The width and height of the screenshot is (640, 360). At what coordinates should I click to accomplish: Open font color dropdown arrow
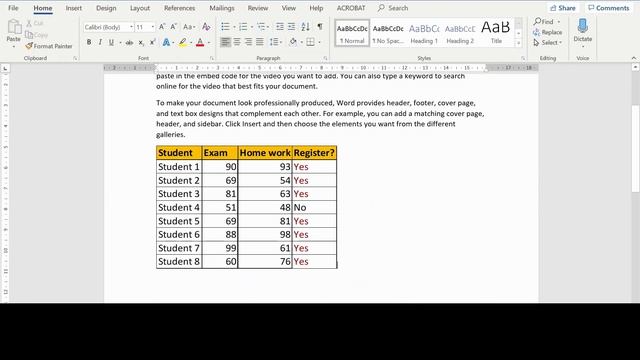(x=209, y=42)
